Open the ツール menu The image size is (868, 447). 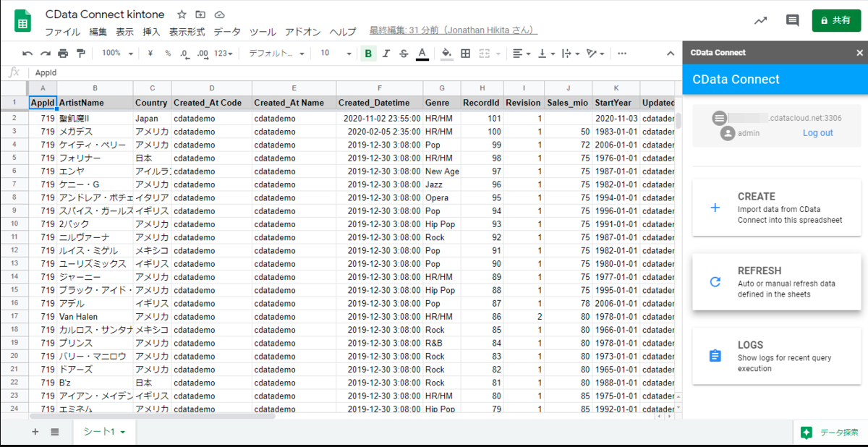click(263, 32)
